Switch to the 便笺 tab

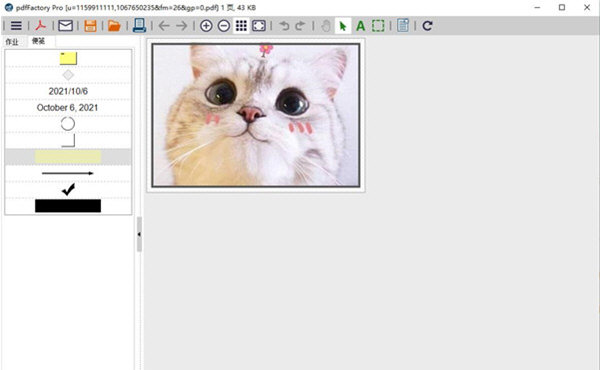click(x=38, y=41)
